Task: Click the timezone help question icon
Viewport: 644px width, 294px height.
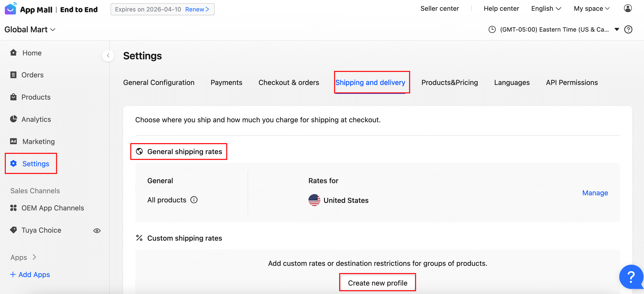Action: click(x=628, y=30)
